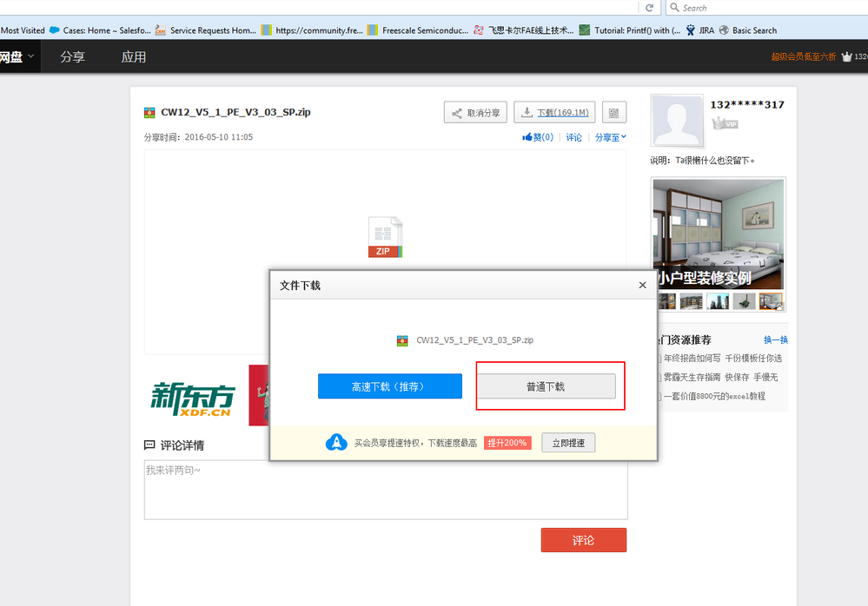Click the archive icon inside the download dialog

tap(402, 340)
